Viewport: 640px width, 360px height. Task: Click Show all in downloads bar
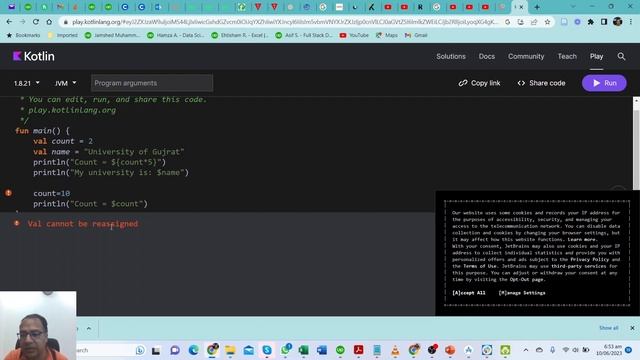point(608,328)
